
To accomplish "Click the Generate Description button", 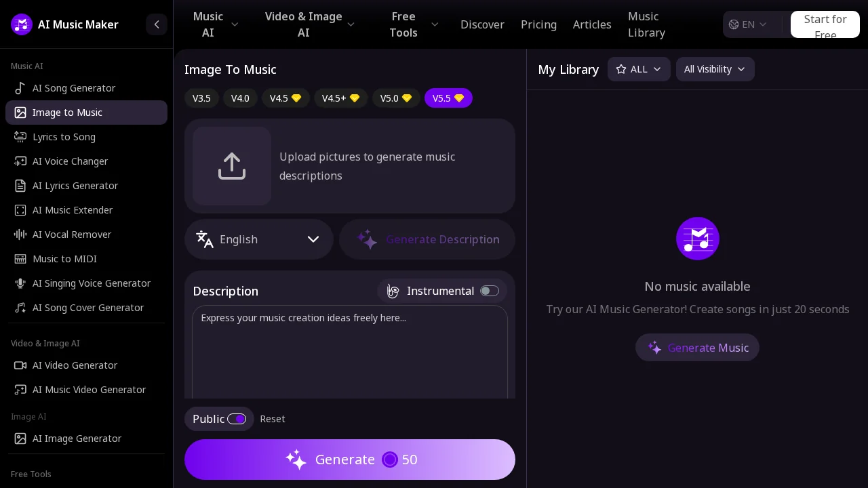I will 427,239.
